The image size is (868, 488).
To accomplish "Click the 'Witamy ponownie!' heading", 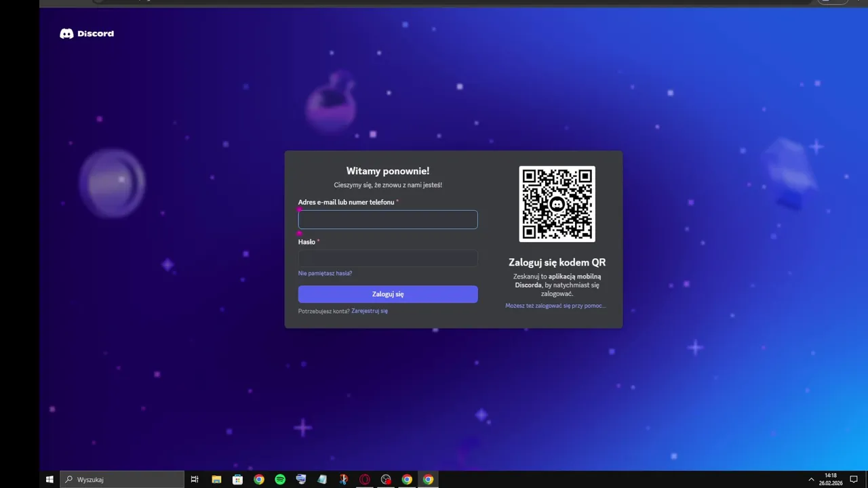I will tap(388, 171).
